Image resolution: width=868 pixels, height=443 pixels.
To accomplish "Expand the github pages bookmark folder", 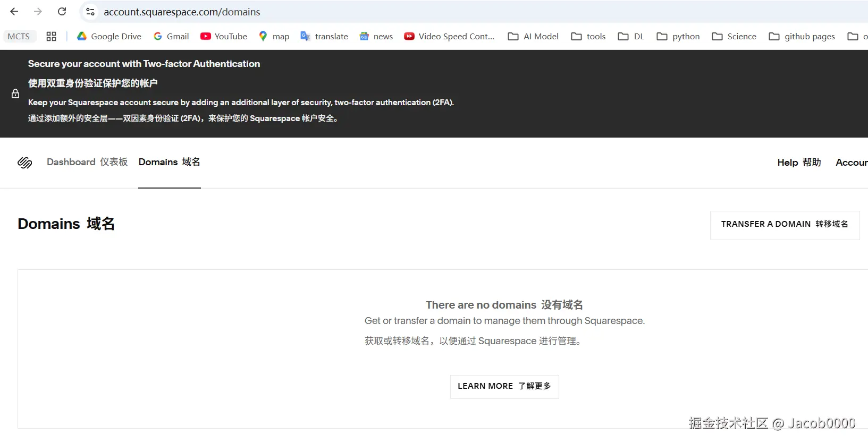I will click(x=802, y=36).
